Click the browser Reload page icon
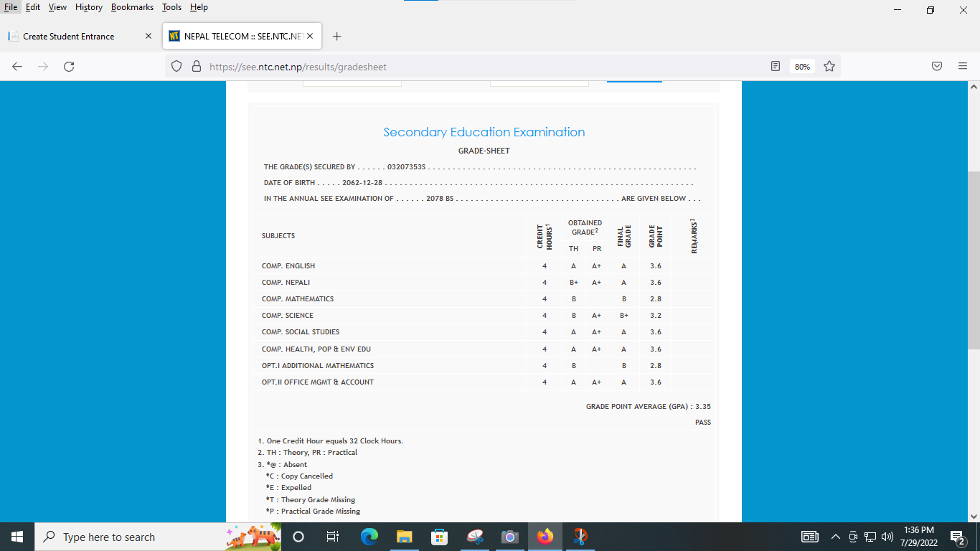980x551 pixels. point(69,67)
